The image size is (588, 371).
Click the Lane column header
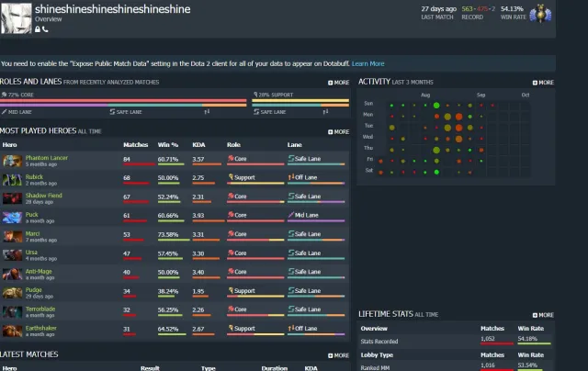tap(294, 145)
